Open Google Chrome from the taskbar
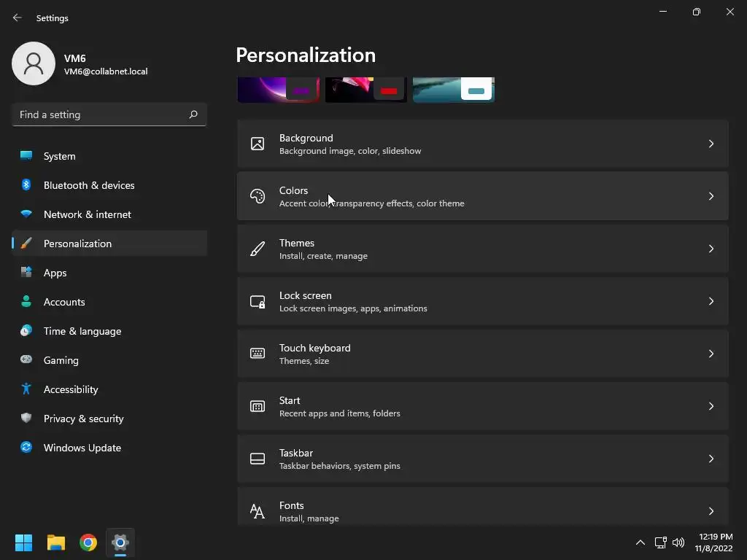747x560 pixels. (x=88, y=542)
